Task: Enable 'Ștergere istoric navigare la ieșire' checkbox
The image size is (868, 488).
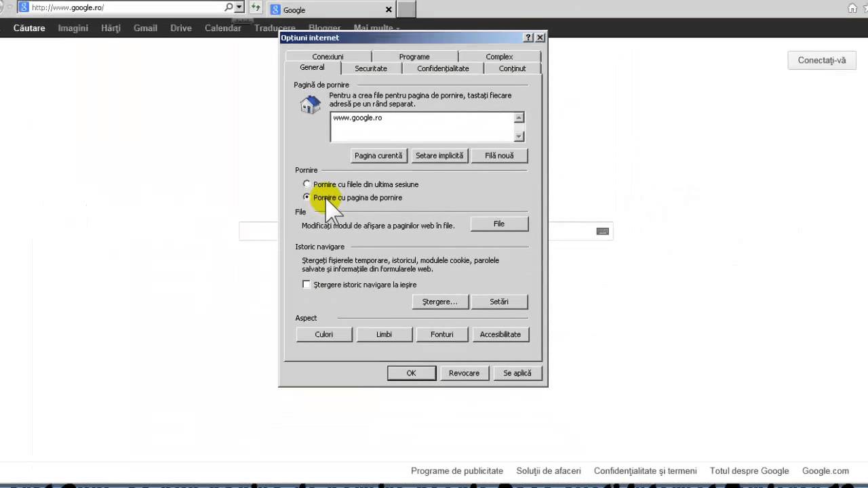Action: pos(307,285)
